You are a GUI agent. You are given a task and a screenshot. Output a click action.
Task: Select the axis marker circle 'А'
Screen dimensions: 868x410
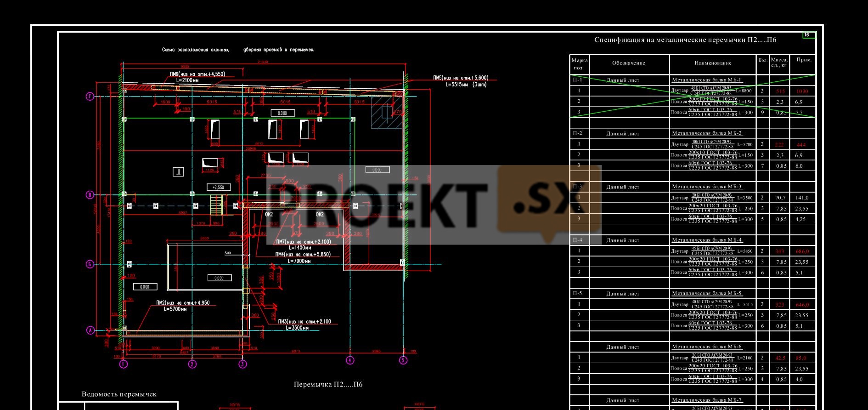pos(90,330)
